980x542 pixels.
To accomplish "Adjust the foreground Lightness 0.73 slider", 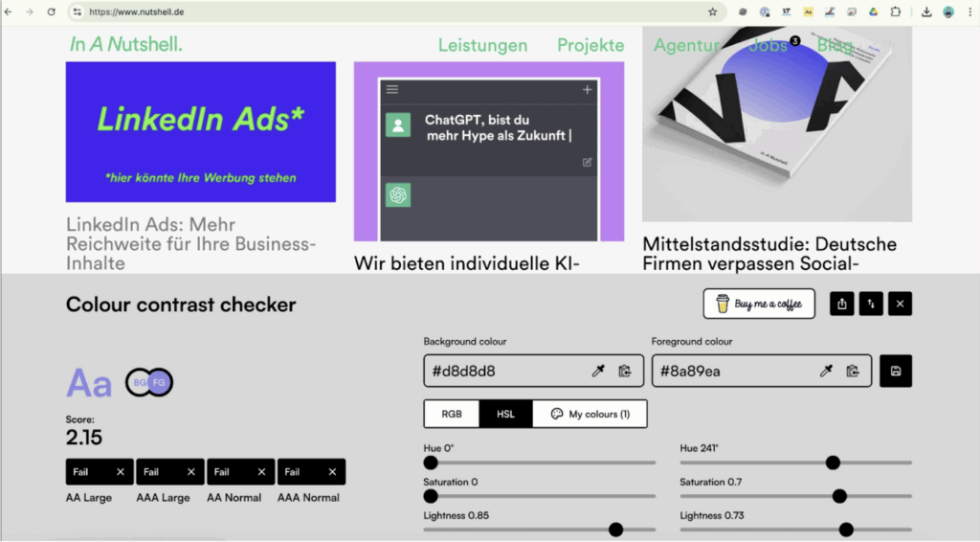I will pyautogui.click(x=795, y=530).
